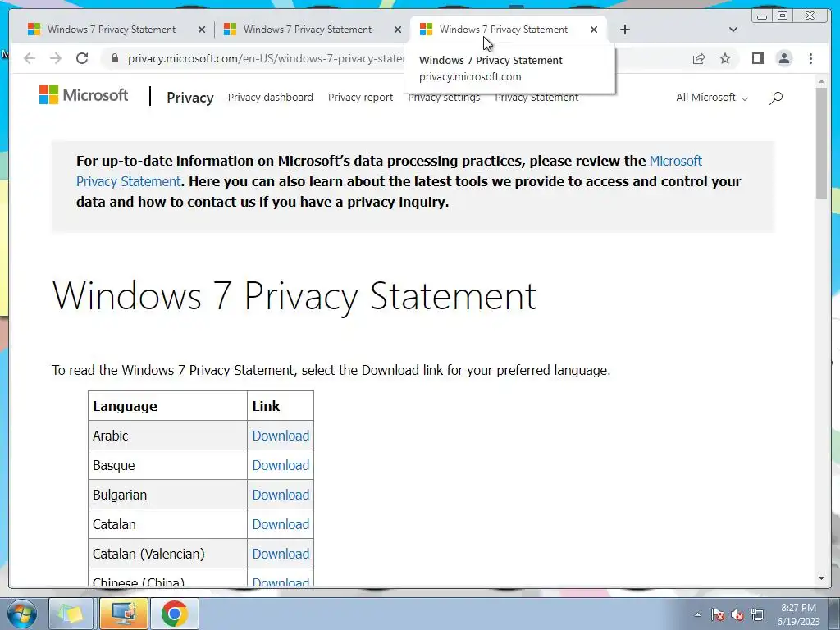Select the third Windows 7 Privacy Statement tab
840x630 pixels.
(x=504, y=30)
